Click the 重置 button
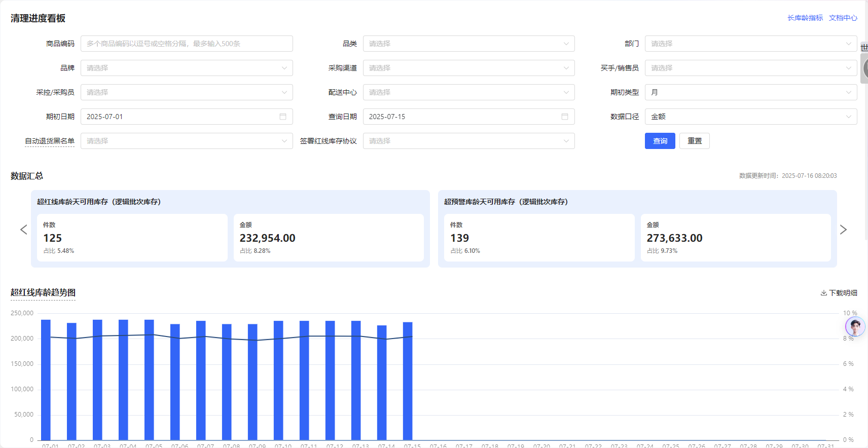This screenshot has width=868, height=448. pyautogui.click(x=694, y=141)
